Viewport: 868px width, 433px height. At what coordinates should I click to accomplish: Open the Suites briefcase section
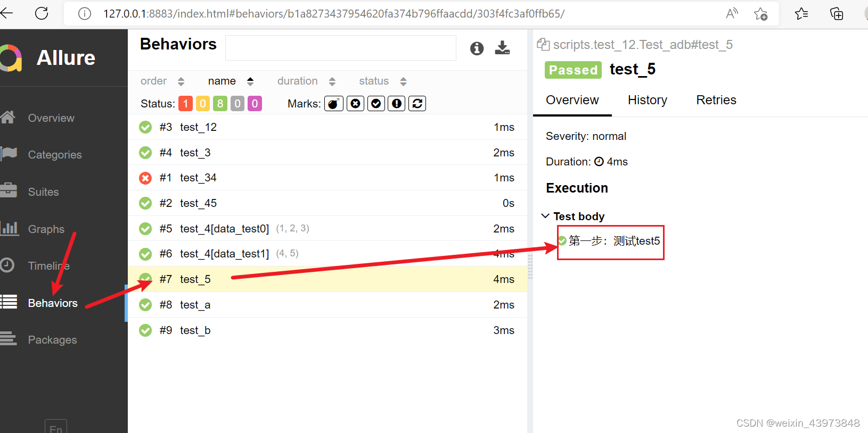click(43, 192)
